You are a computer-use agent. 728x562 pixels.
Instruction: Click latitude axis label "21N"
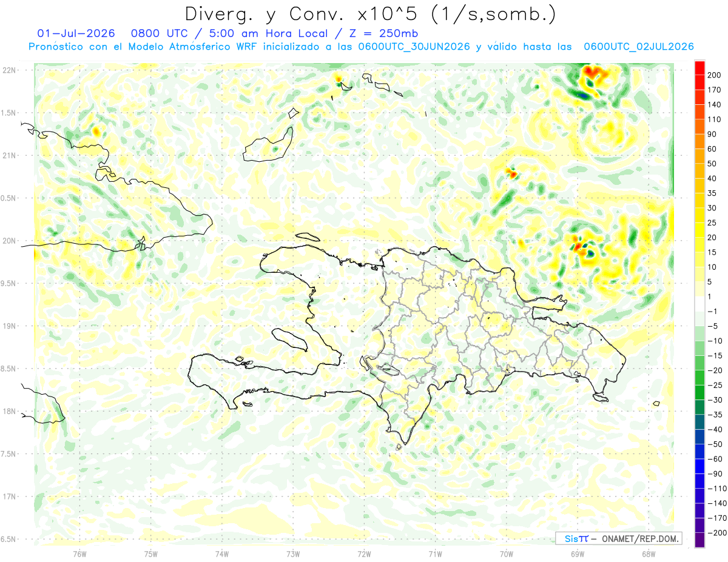pos(10,155)
